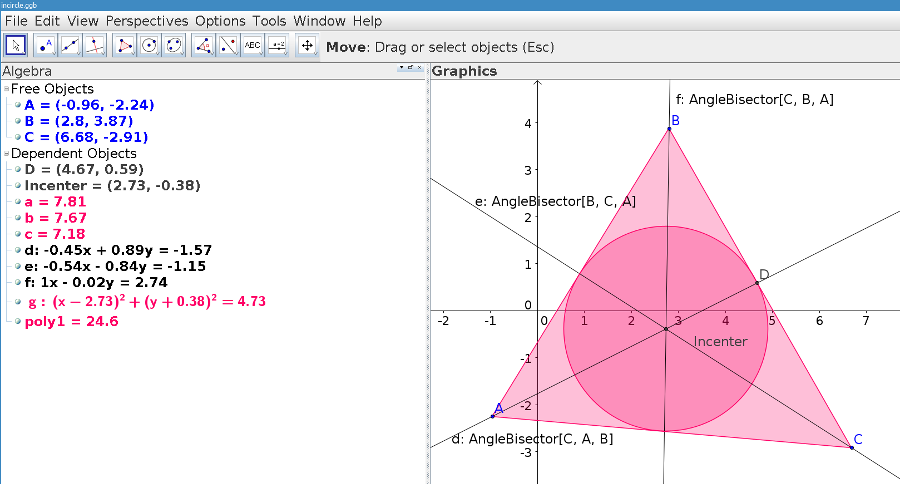Toggle visibility marble of point A
Viewport: 900px width, 484px height.
18,105
